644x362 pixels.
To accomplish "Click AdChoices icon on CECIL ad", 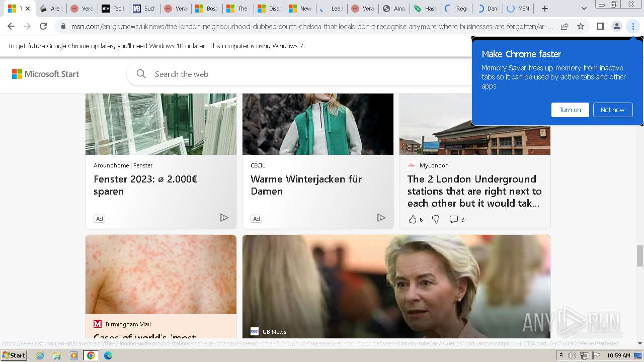I will [x=381, y=218].
